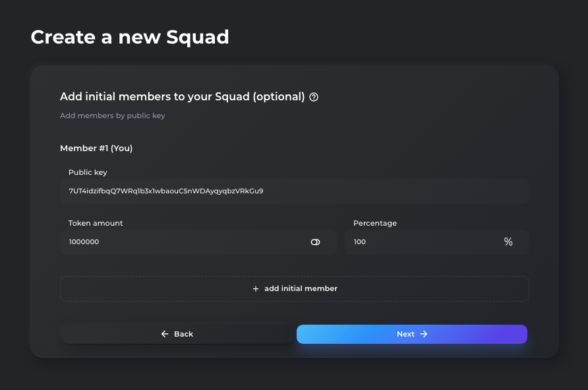Click the 'Add initial members to your Squad' heading
Viewport: 588px width, 390px height.
pyautogui.click(x=182, y=97)
